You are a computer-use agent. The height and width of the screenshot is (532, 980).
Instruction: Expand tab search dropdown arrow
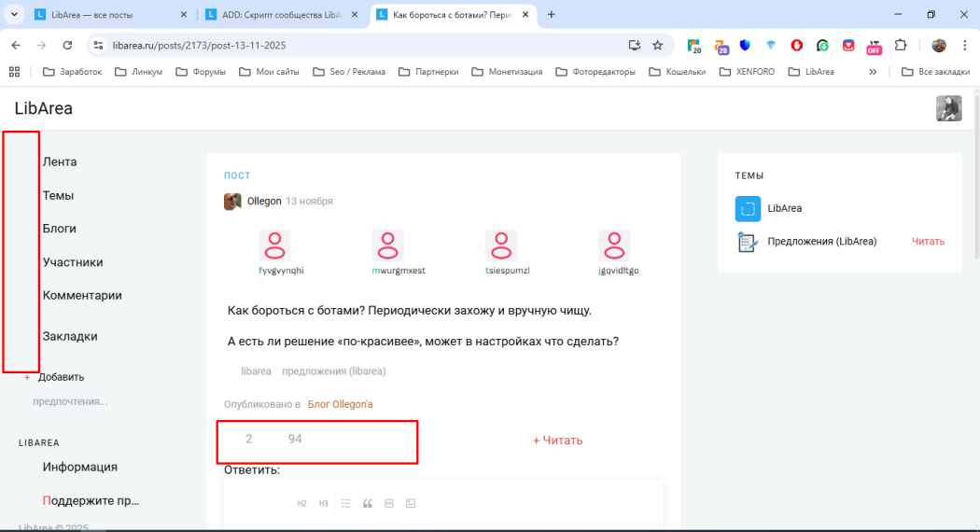tap(14, 14)
